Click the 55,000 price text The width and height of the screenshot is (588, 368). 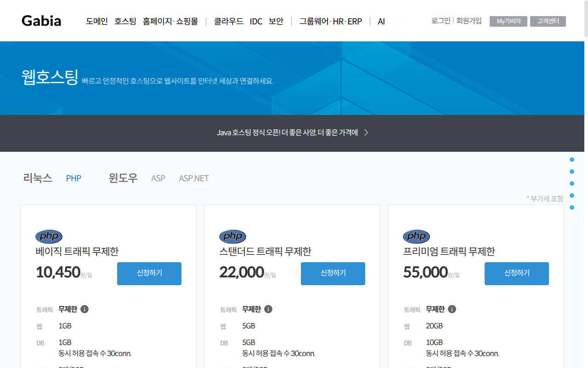(425, 272)
